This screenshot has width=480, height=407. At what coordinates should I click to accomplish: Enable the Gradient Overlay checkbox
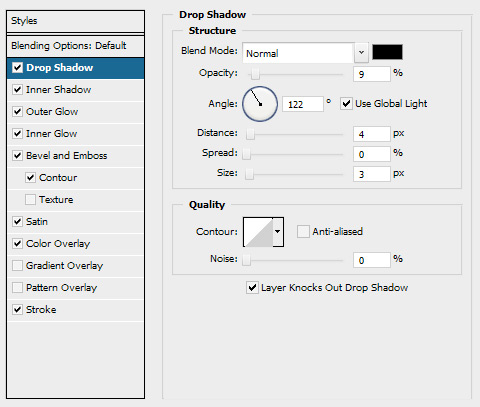point(17,266)
